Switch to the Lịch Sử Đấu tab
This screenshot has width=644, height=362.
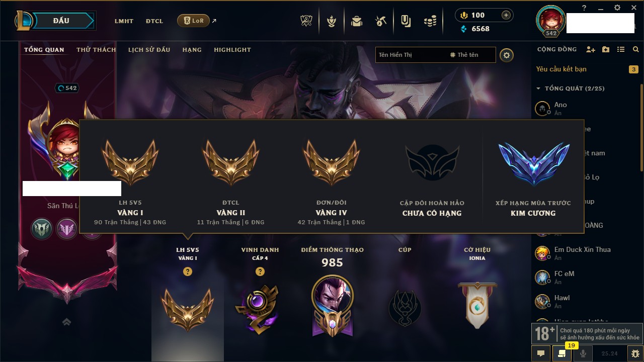tap(149, 50)
